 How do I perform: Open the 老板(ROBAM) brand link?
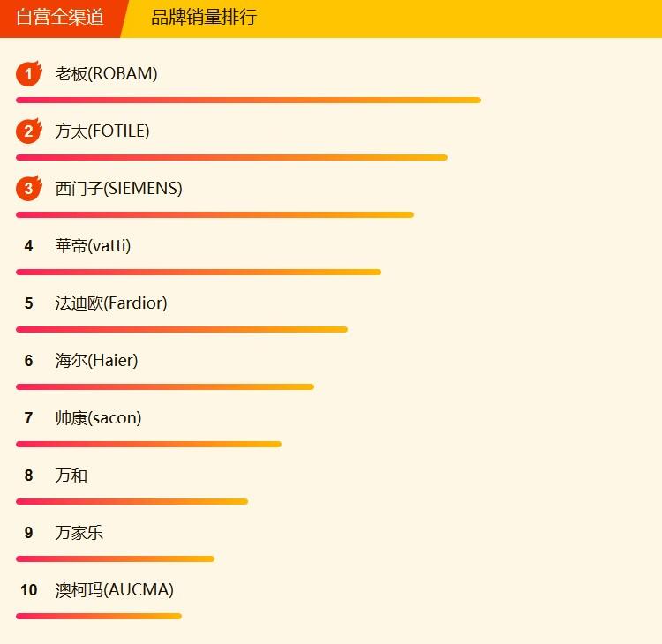coord(107,74)
